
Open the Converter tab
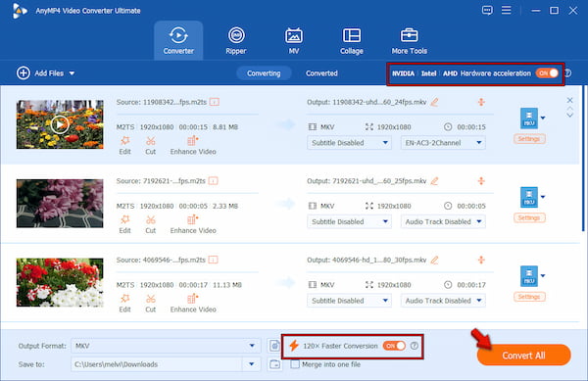[x=178, y=40]
